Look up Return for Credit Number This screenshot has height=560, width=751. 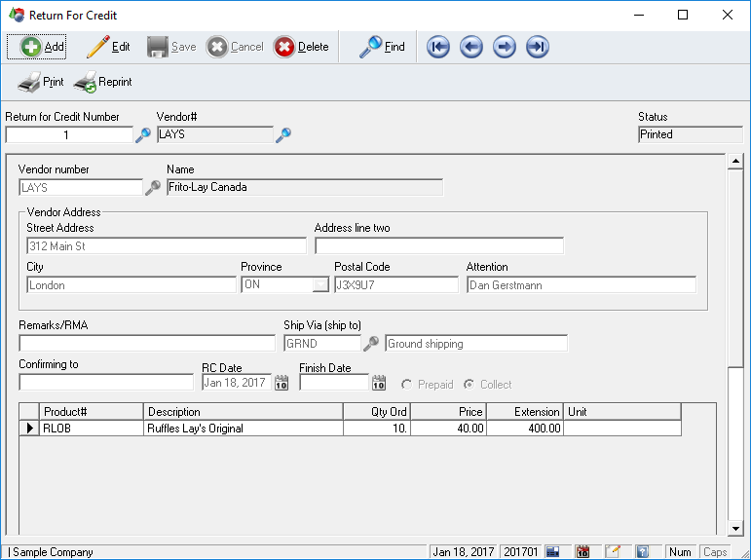click(143, 135)
